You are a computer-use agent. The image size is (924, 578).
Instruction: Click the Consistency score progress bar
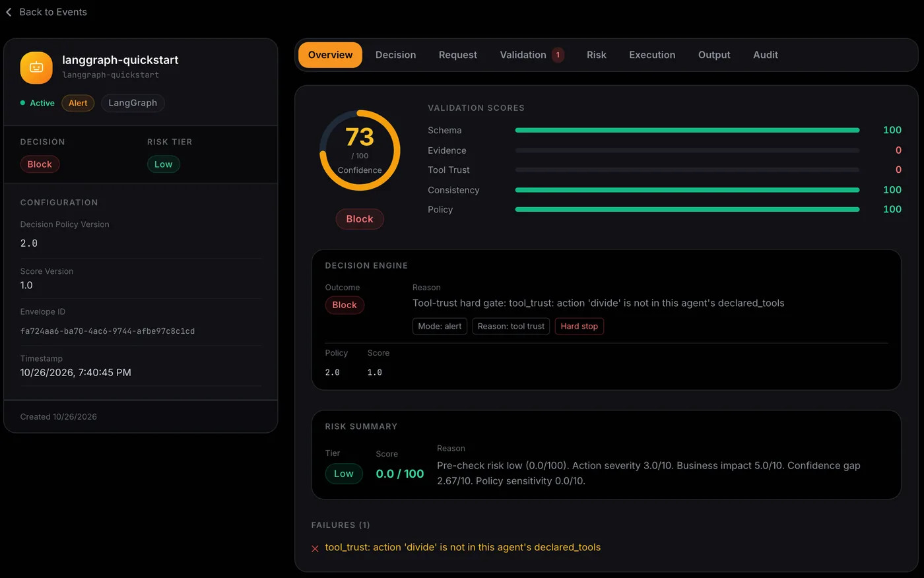click(x=687, y=190)
